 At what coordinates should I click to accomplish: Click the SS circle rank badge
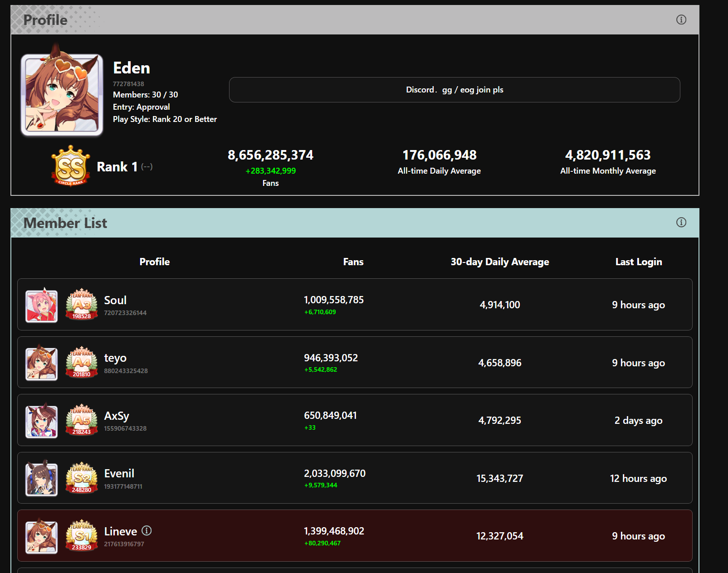point(71,166)
